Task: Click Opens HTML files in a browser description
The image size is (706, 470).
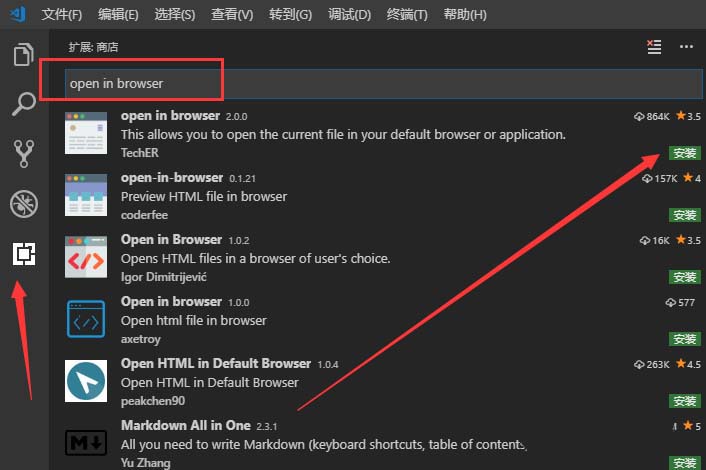Action: (255, 258)
